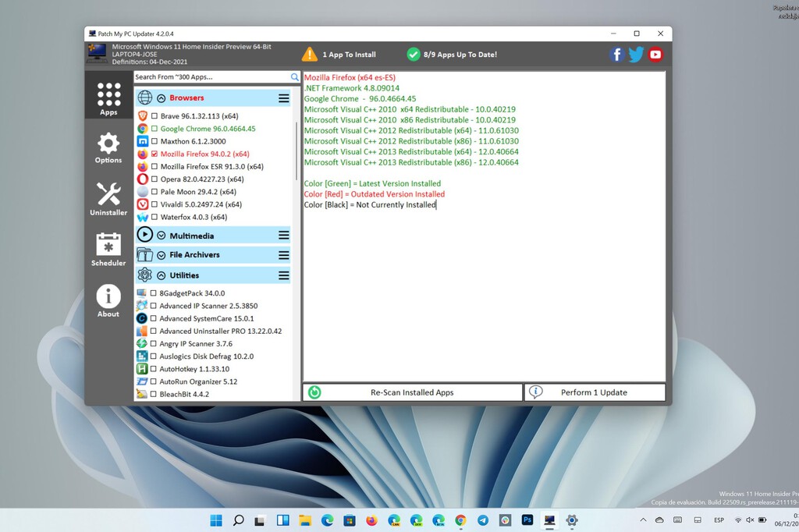Open the About info section
The height and width of the screenshot is (532, 799).
(x=108, y=301)
